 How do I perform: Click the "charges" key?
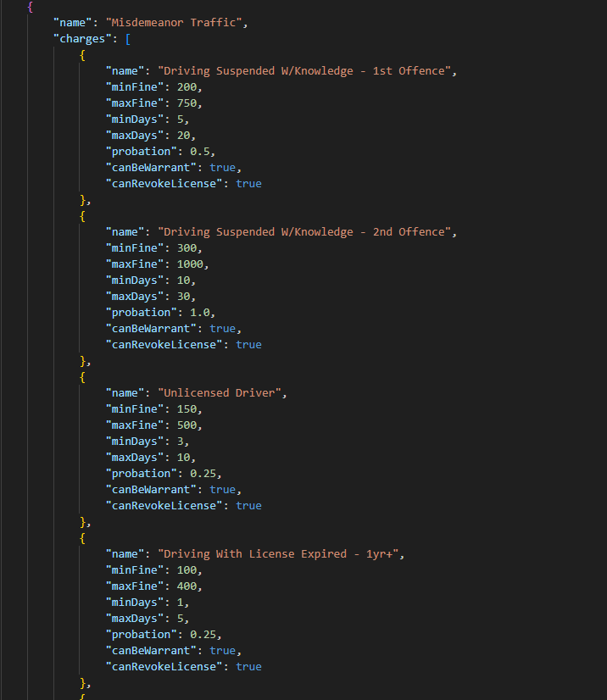[83, 39]
